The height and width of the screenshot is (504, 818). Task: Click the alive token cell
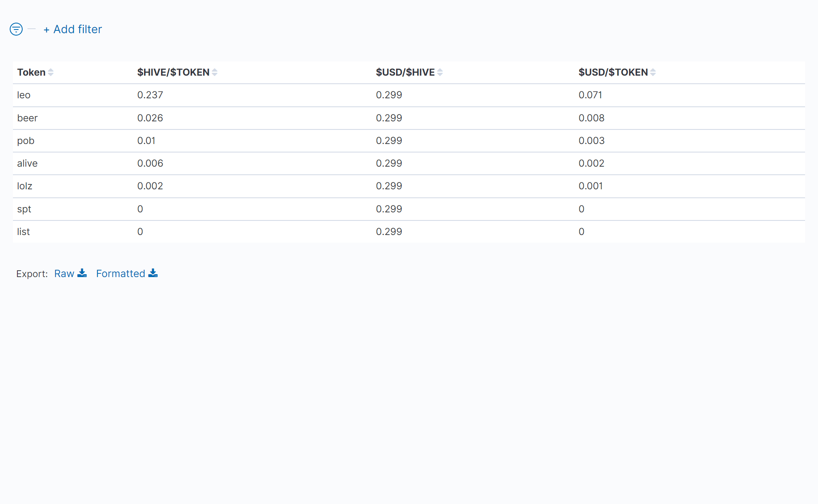tap(27, 163)
